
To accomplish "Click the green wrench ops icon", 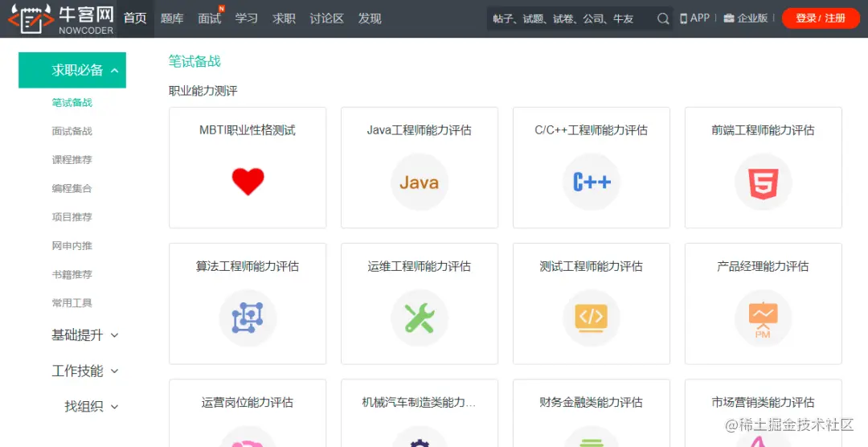I will coord(419,318).
